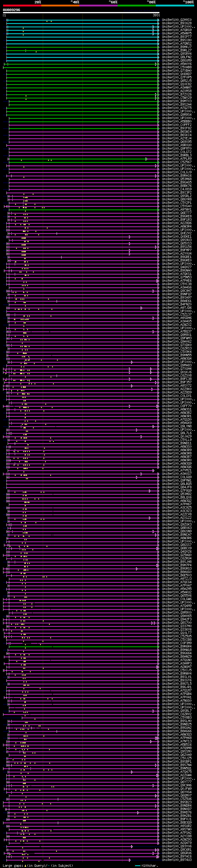
Task: Select UniRef100_C6FF70 hit label
Action: (177, 406)
